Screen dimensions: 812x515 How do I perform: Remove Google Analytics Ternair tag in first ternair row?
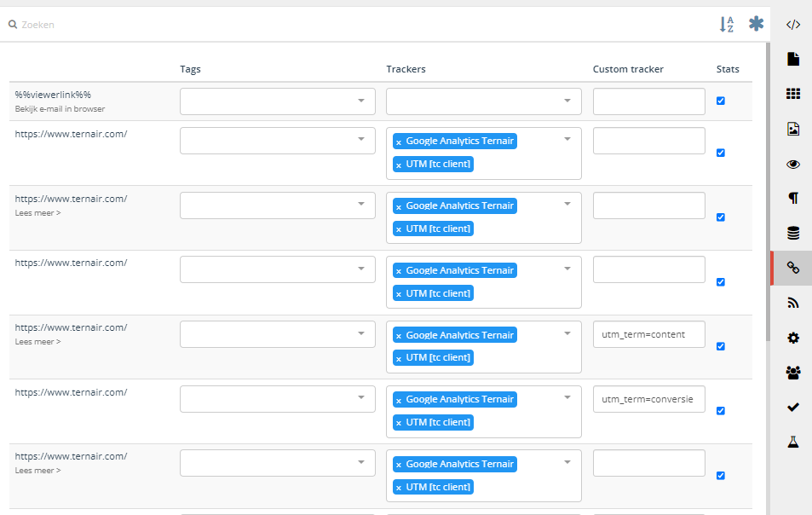(x=399, y=142)
